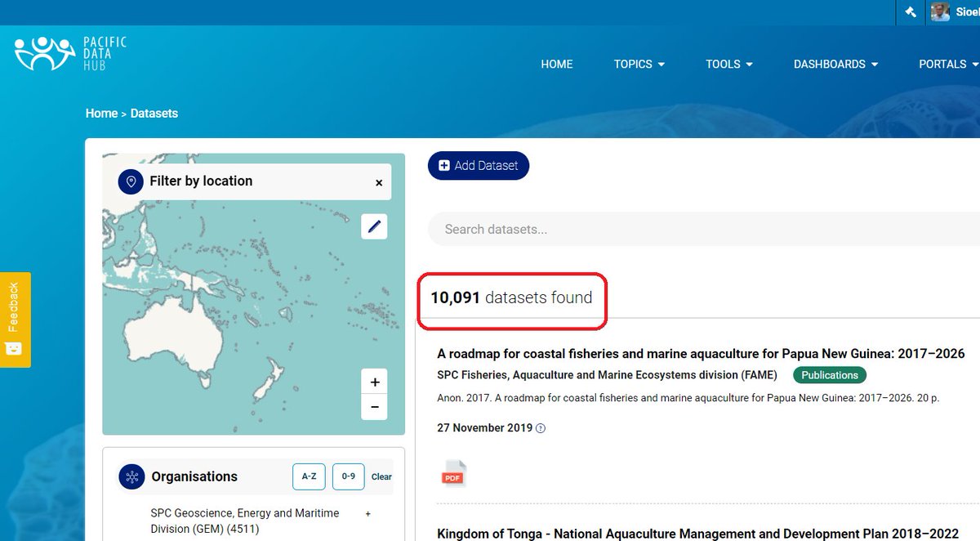Open the Tools dropdown menu
The image size is (980, 541).
[x=729, y=64]
